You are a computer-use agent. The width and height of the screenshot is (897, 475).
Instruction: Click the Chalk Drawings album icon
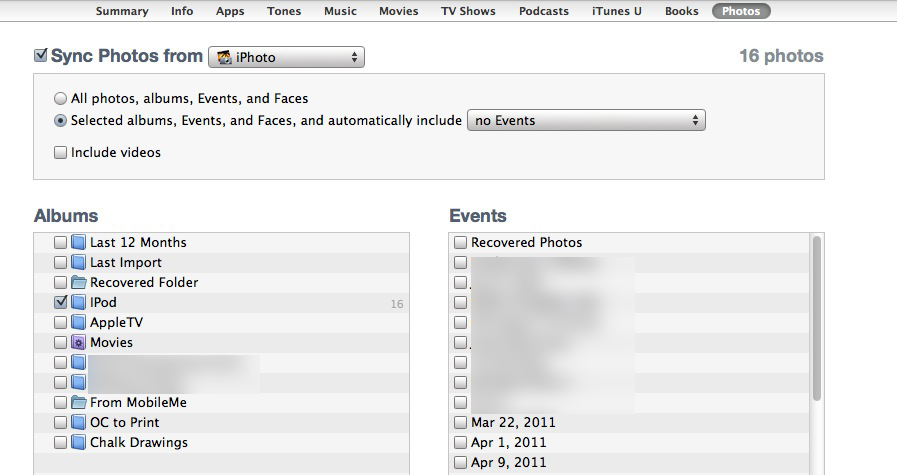pos(78,442)
